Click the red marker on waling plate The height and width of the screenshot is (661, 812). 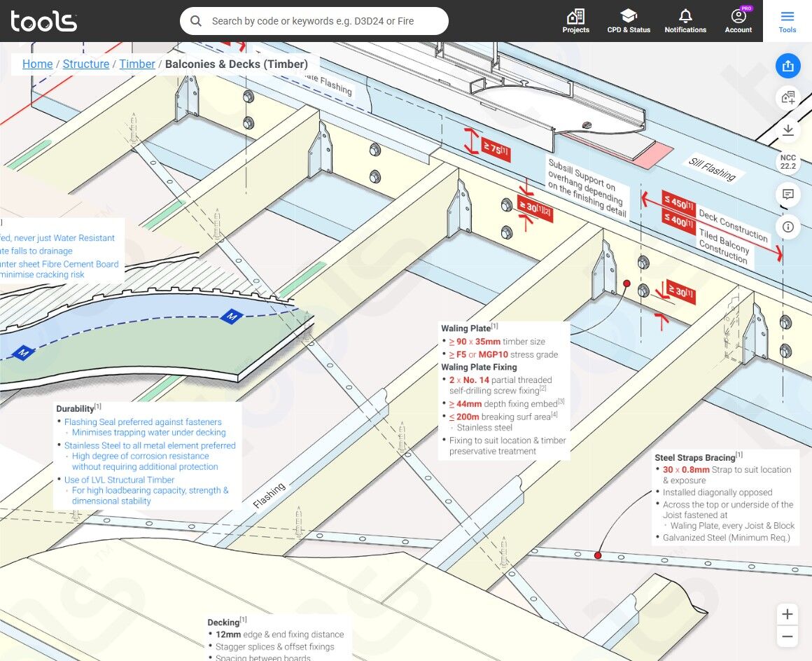pos(626,284)
